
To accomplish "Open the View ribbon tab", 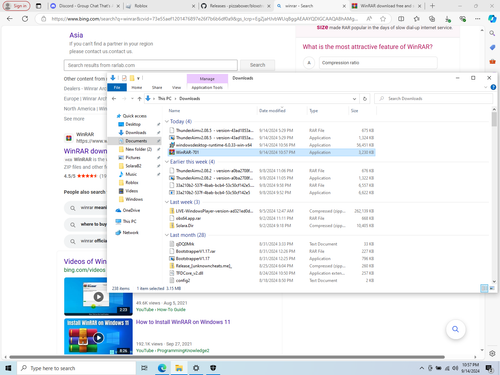I will click(x=176, y=87).
